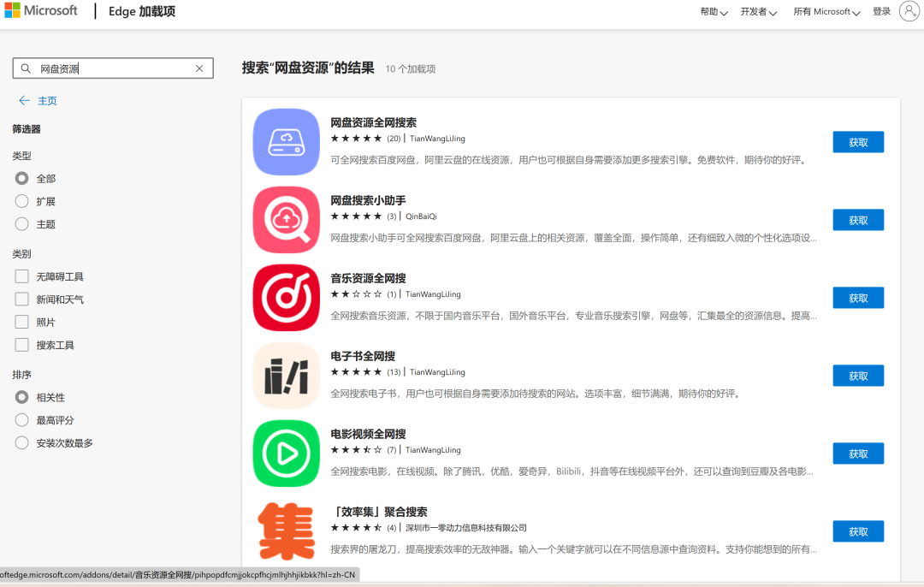Image resolution: width=924 pixels, height=587 pixels.
Task: Click description text of 电子书全网搜
Action: pyautogui.click(x=535, y=393)
